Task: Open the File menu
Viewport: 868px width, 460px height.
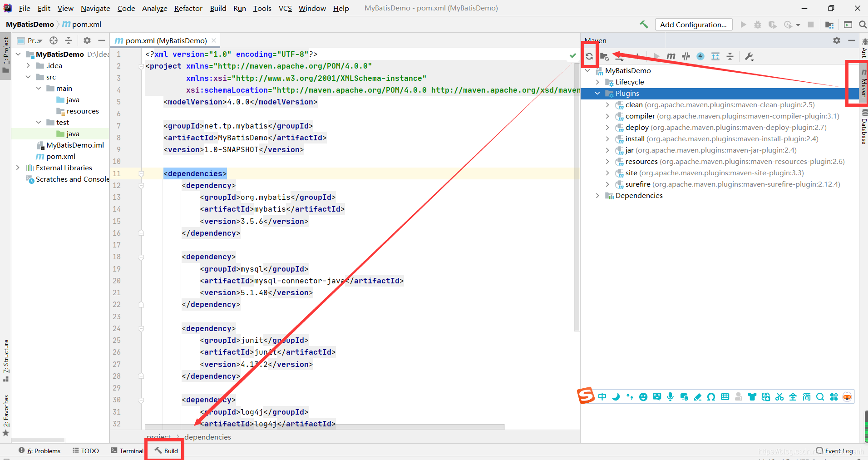Action: [x=25, y=8]
